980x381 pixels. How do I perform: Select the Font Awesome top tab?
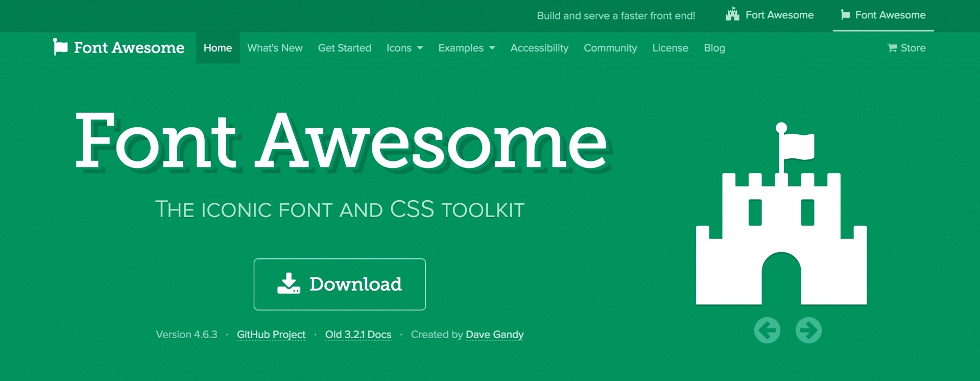[x=883, y=15]
